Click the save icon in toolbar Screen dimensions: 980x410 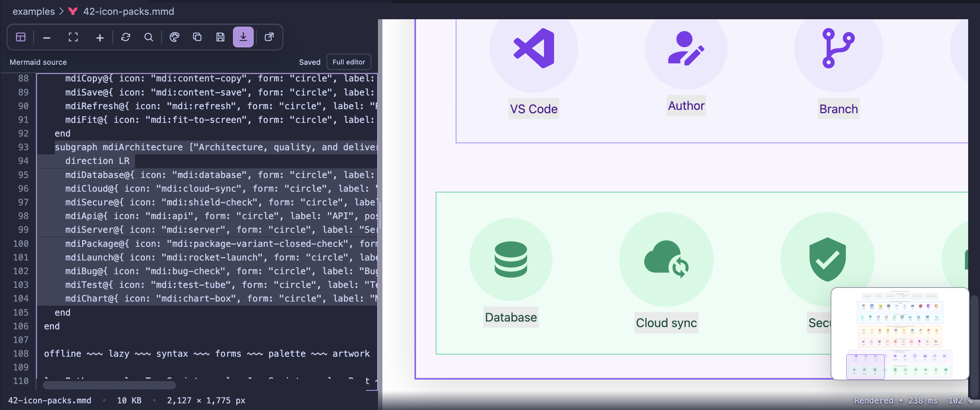tap(220, 37)
